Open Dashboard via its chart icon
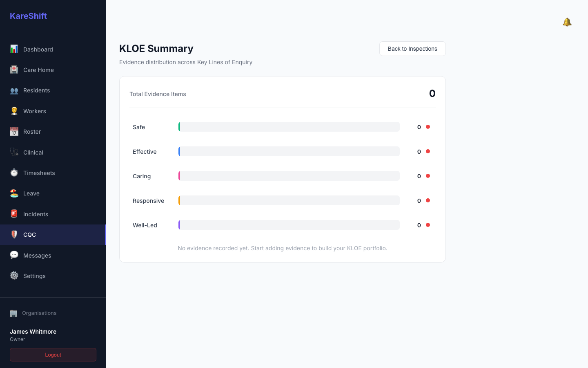The width and height of the screenshot is (588, 368). point(14,49)
